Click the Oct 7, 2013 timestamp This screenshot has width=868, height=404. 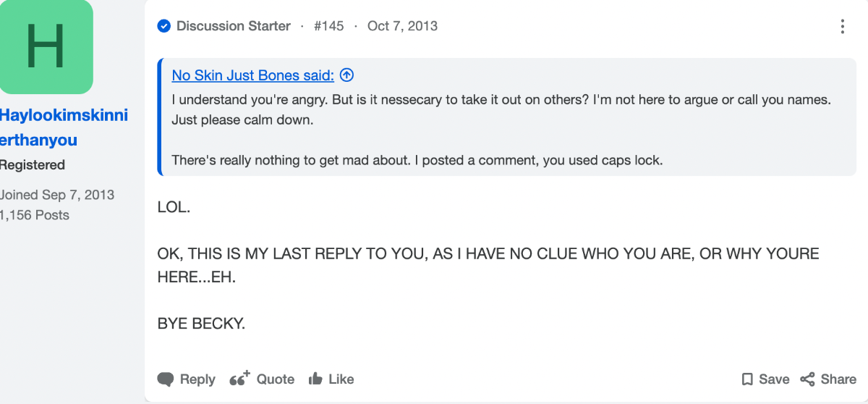402,26
